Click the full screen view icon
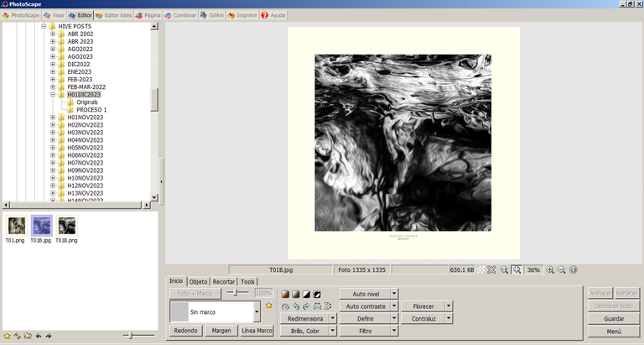The image size is (644, 345). 491,269
